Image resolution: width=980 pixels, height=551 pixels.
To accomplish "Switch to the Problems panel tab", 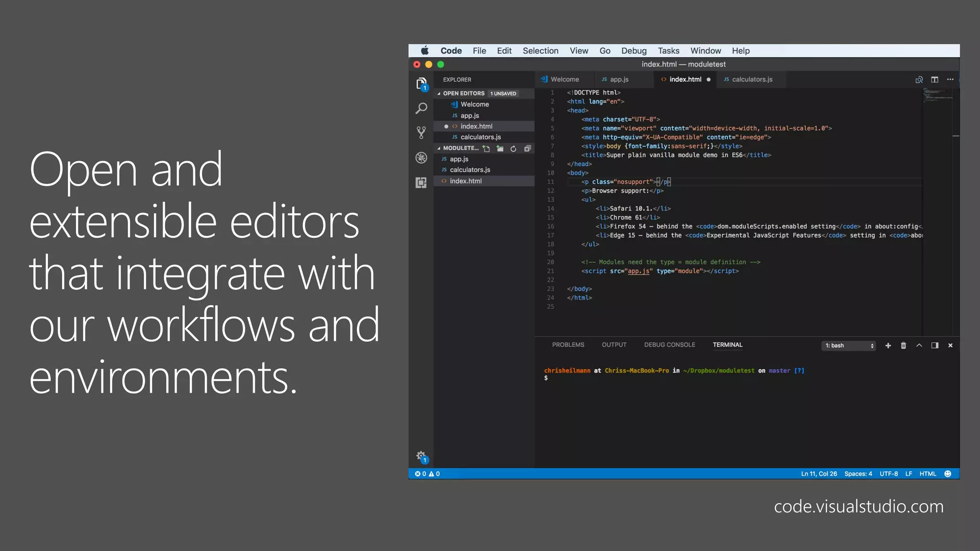I will pos(568,345).
